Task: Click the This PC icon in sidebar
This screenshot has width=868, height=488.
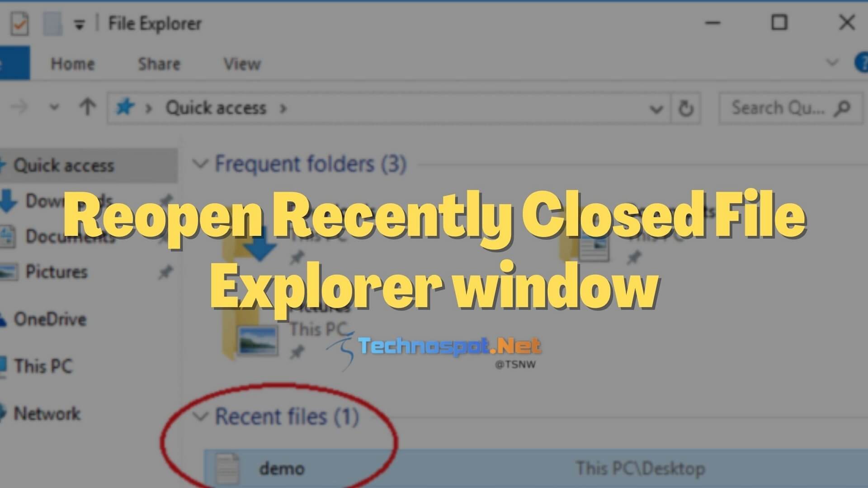Action: 45,365
